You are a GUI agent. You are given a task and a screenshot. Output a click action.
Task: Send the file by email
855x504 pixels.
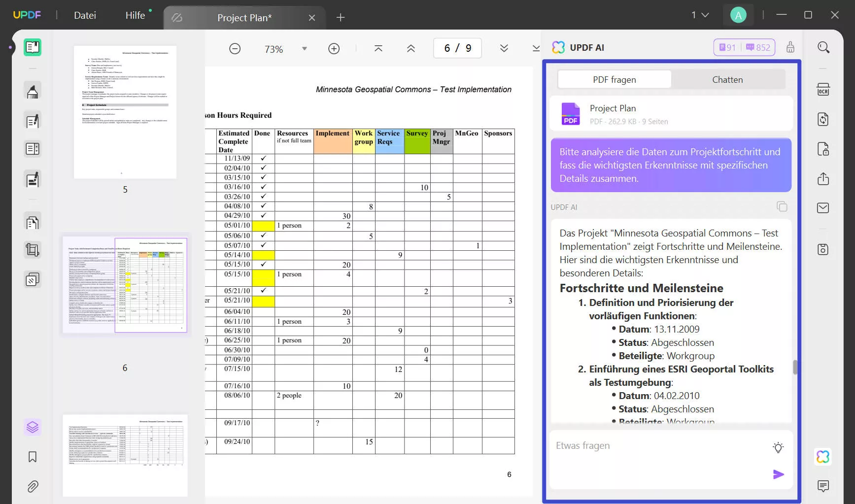[x=823, y=208]
